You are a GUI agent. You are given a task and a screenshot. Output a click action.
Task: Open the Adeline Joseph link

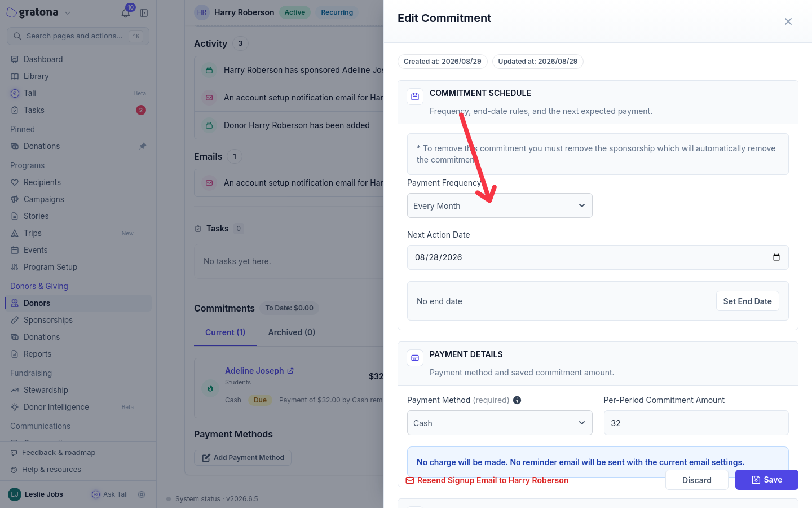[254, 371]
